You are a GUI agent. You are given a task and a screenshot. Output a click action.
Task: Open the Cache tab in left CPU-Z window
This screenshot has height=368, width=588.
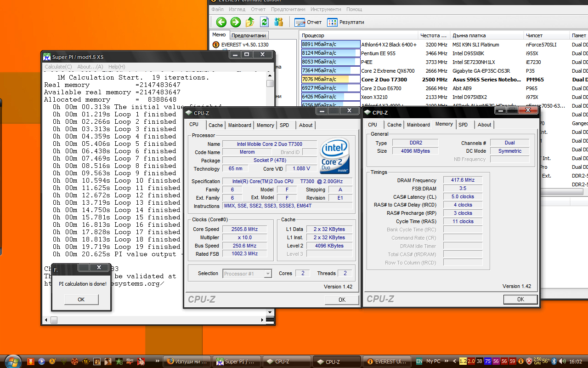[215, 125]
